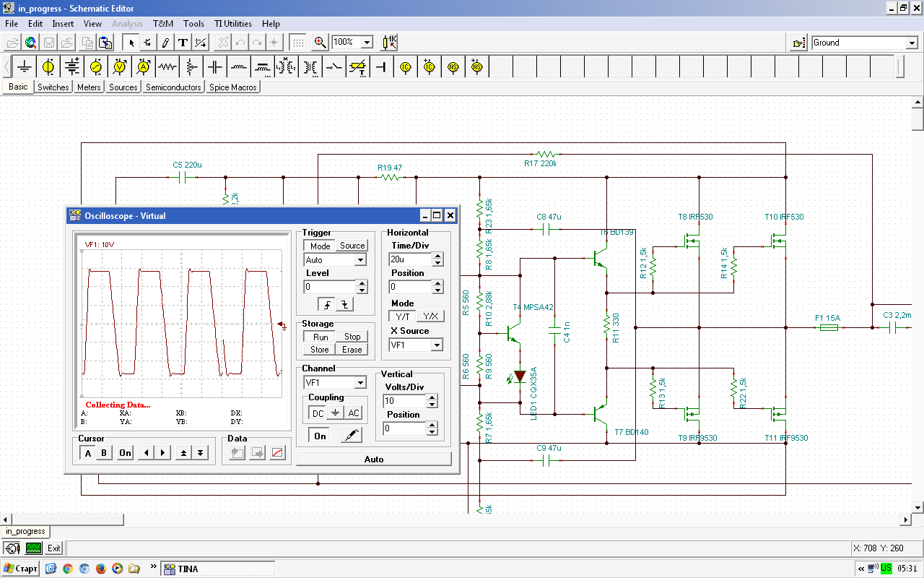Viewport: 924px width, 578px height.
Task: Decrease Volts/Div with the down arrow
Action: (x=432, y=404)
